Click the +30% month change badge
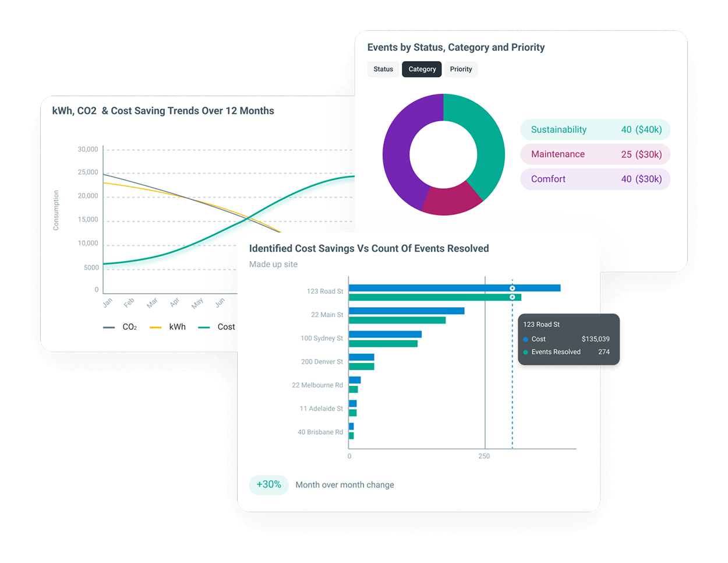 point(268,485)
